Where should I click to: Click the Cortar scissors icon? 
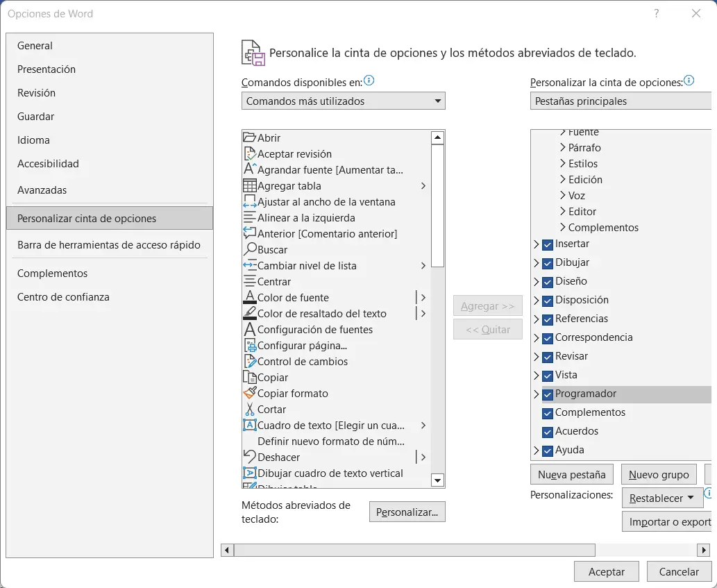(249, 409)
